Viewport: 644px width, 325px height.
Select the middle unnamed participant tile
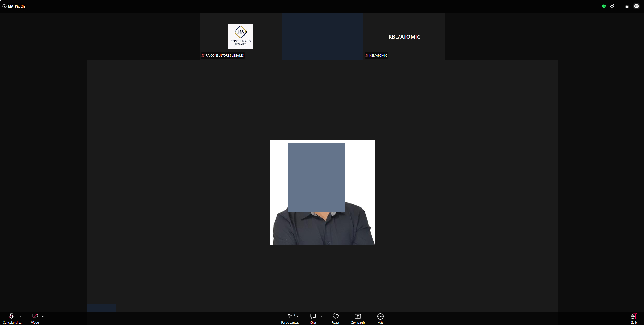(322, 36)
